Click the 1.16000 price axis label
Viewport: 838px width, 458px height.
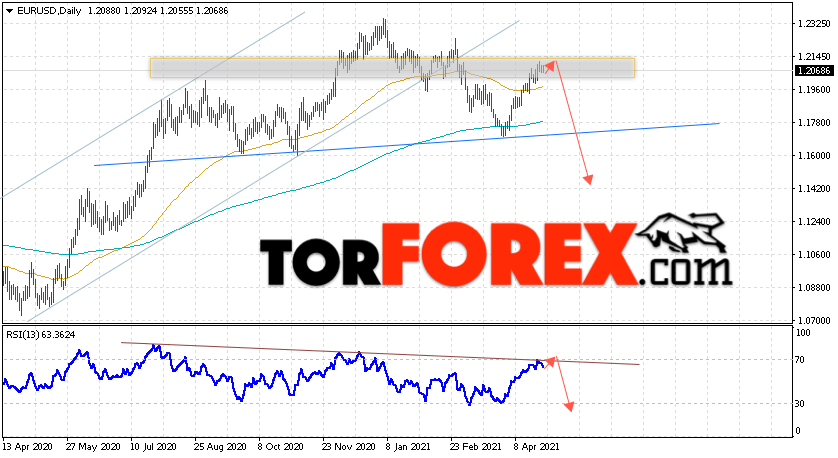coord(814,156)
